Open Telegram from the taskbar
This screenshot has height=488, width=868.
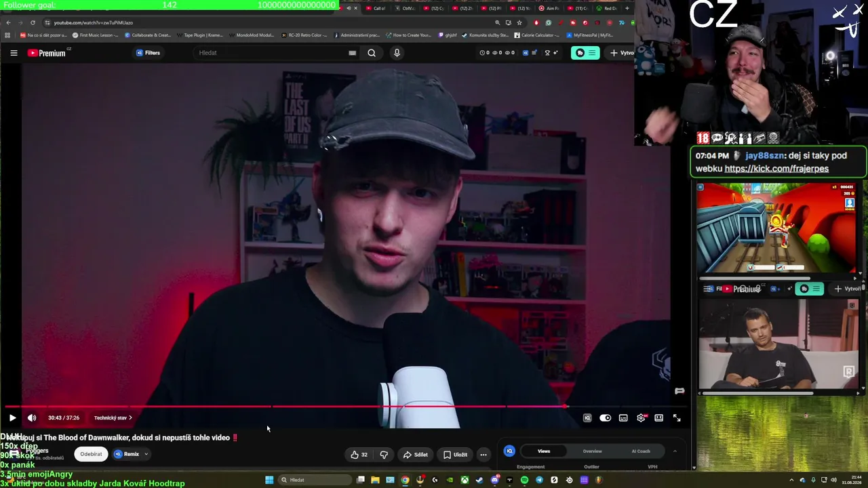[539, 480]
